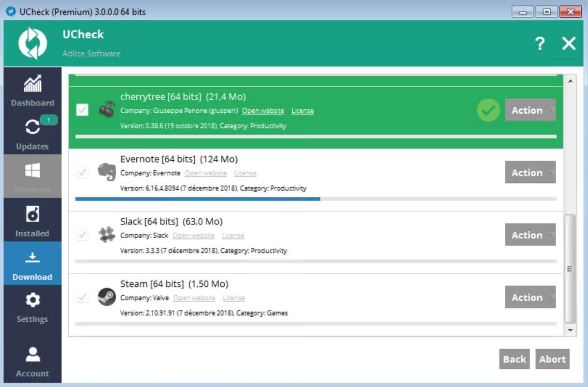Expand the Action dropdown for Evernote
Screen dimensions: 588x387
[530, 173]
